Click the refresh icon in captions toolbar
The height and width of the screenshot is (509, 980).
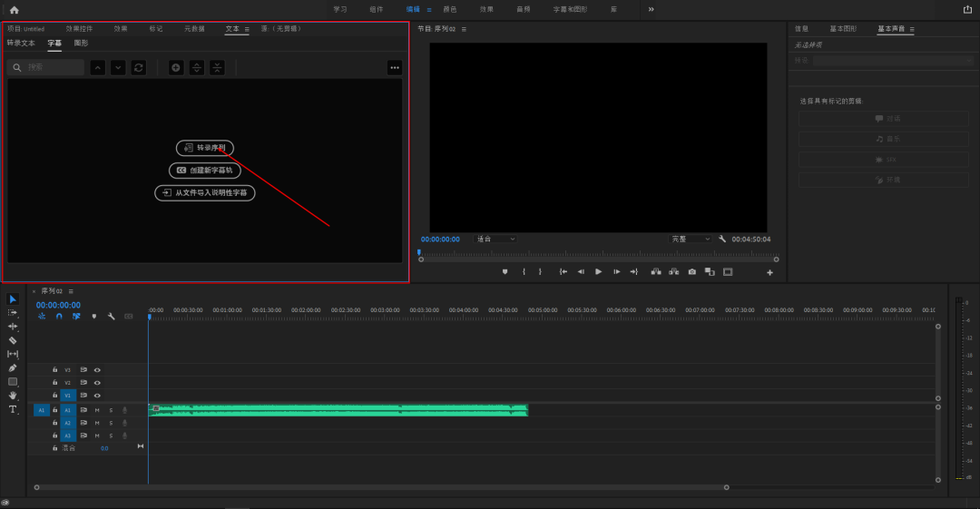pyautogui.click(x=139, y=67)
